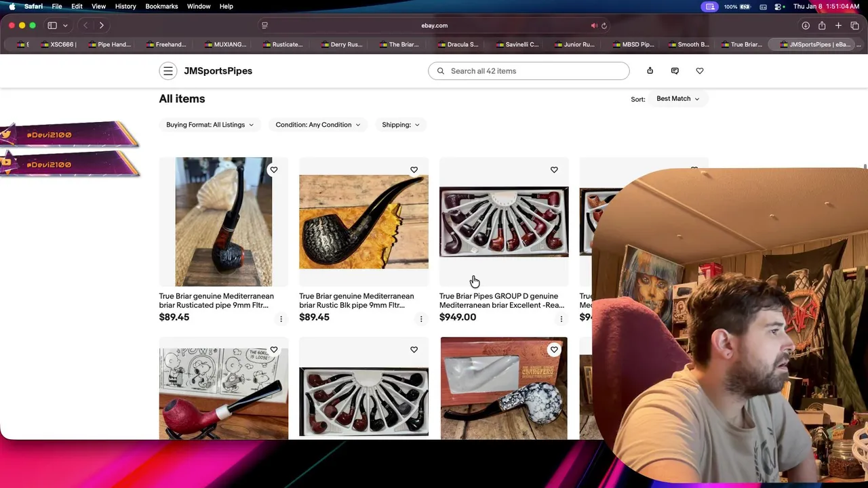The image size is (868, 488).
Task: Mute the tab audio speaker icon
Action: 594,26
